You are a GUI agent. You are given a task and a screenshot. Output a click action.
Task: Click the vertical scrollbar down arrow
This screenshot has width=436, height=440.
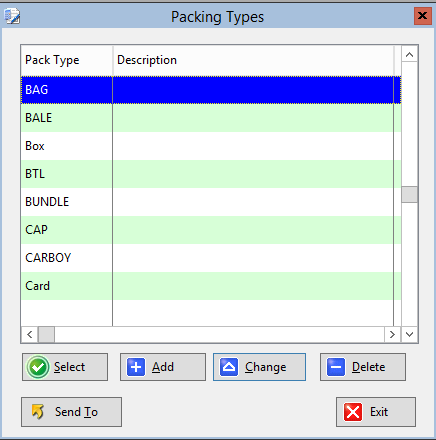[x=410, y=334]
